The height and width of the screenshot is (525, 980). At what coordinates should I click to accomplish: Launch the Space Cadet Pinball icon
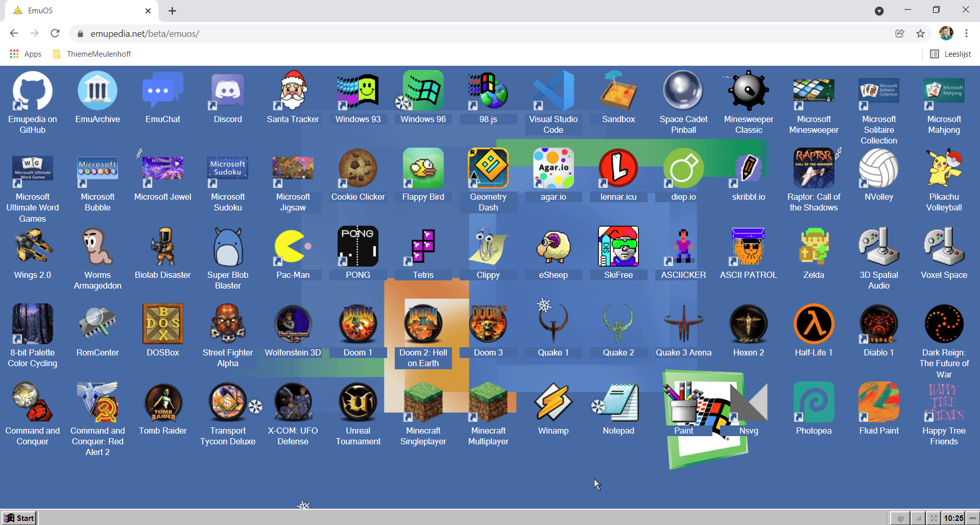(x=683, y=92)
